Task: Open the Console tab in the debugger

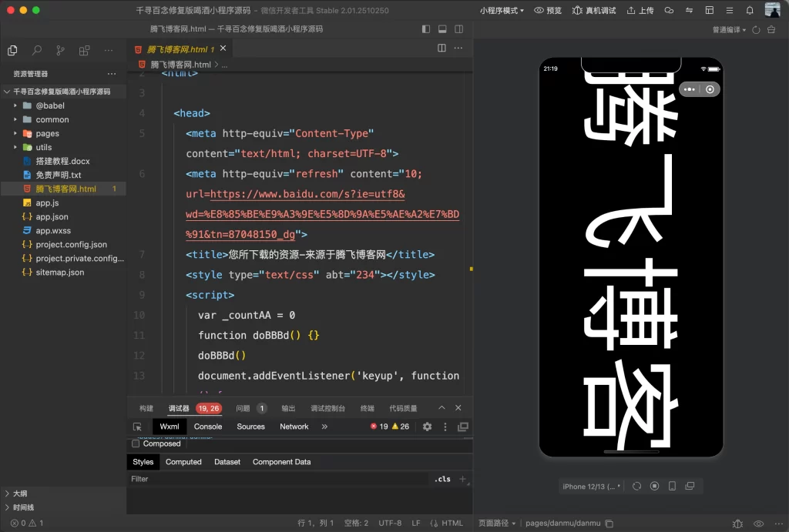Action: (207, 427)
